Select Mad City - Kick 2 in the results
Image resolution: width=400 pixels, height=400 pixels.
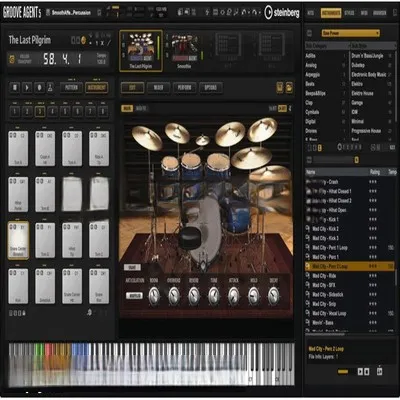coord(350,229)
